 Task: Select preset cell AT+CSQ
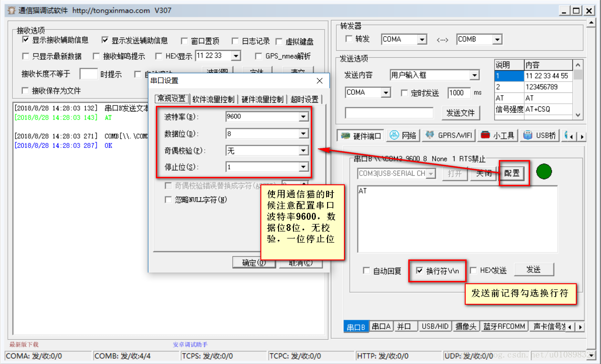click(x=548, y=109)
